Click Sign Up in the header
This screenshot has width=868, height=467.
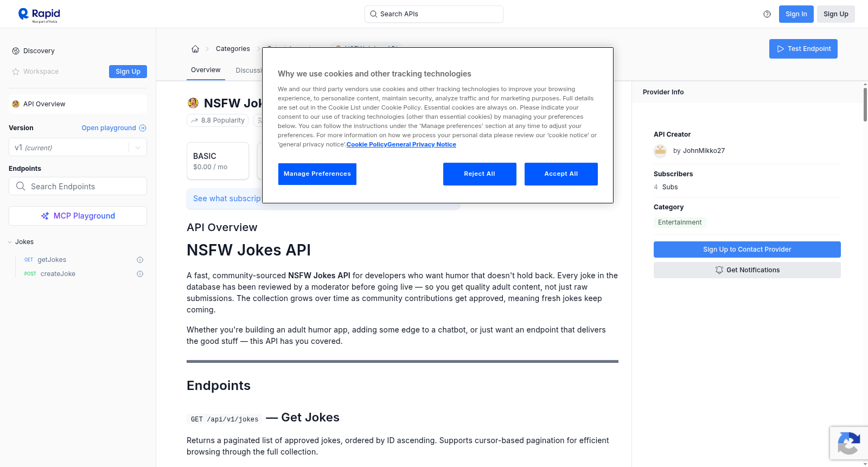[x=835, y=14]
